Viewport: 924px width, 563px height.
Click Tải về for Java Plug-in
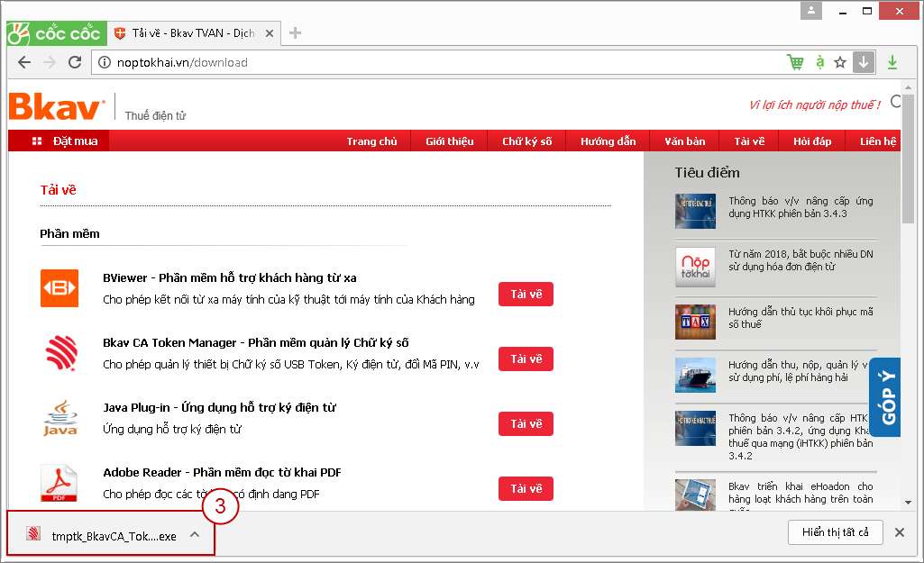pos(526,424)
